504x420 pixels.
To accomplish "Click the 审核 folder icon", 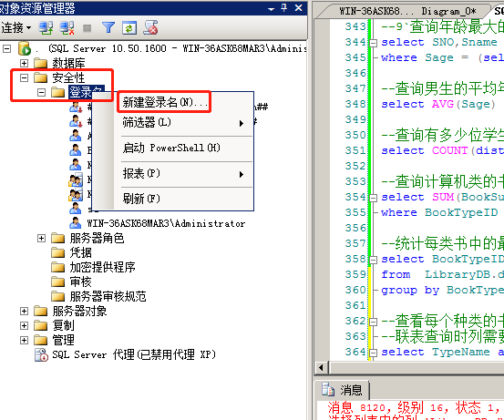I will click(57, 282).
